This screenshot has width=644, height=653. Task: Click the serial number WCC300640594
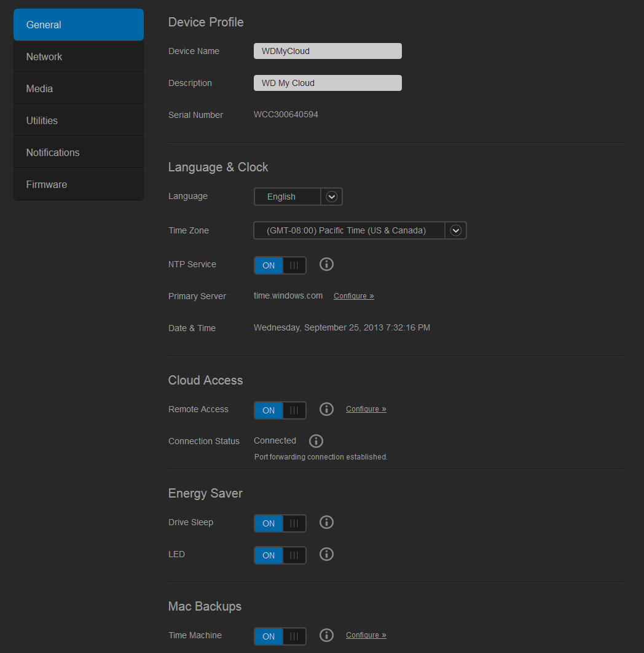point(286,114)
